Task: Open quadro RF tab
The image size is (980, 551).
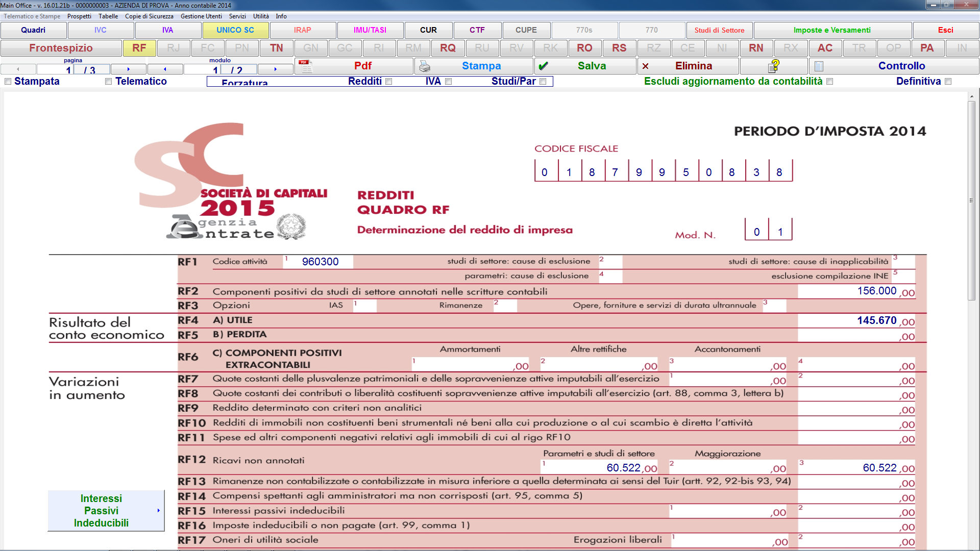Action: [139, 48]
